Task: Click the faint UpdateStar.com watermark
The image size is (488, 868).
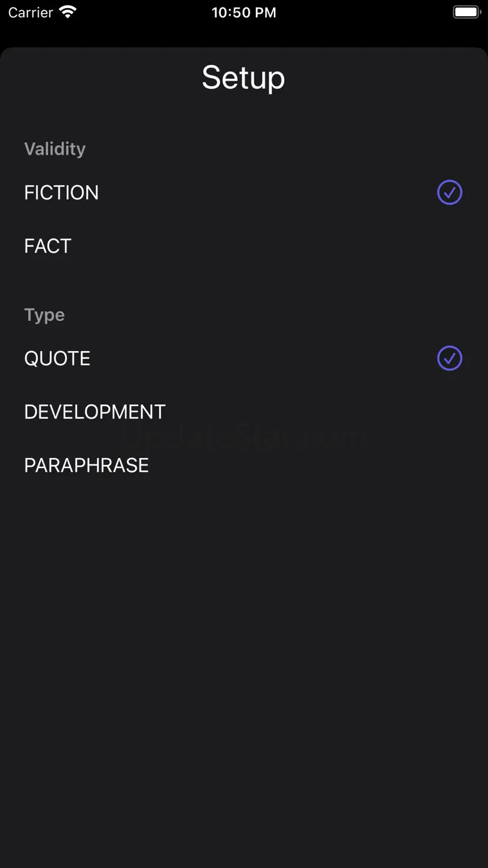Action: click(244, 439)
